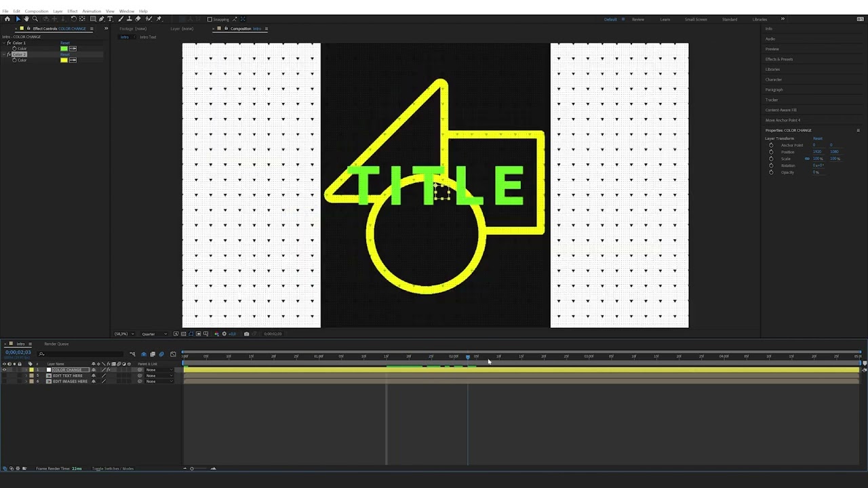Select the Selection arrow tool

point(18,19)
